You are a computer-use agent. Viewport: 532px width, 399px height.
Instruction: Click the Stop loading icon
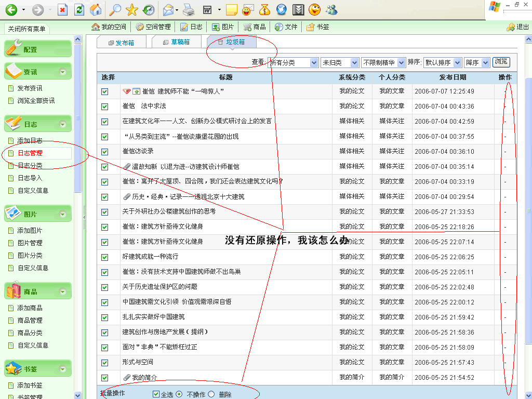coord(62,9)
